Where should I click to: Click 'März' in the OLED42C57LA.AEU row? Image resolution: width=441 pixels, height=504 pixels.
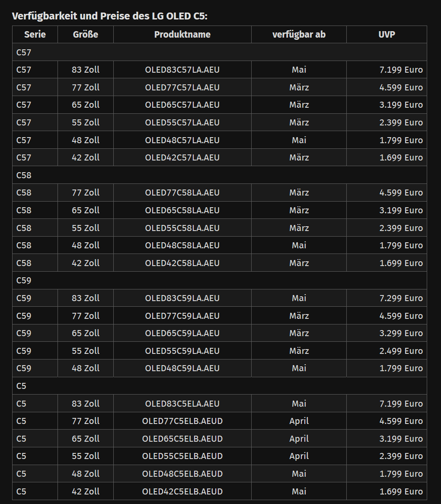(x=299, y=157)
